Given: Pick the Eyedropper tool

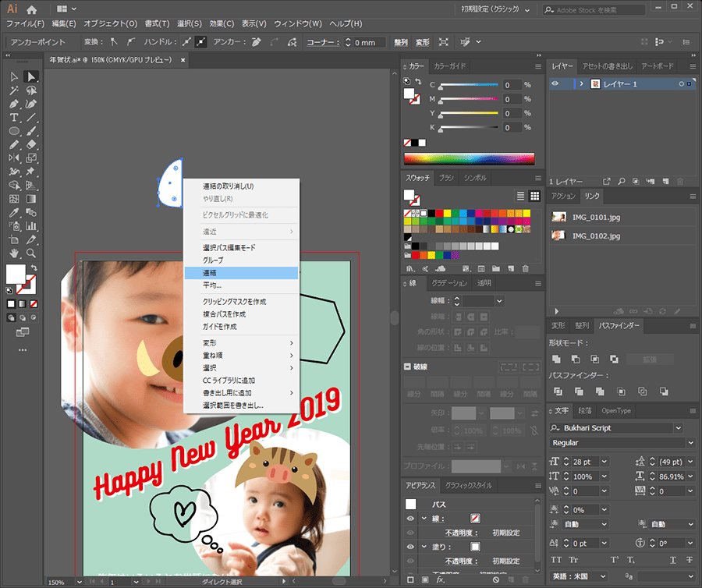Looking at the screenshot, I should (x=14, y=212).
